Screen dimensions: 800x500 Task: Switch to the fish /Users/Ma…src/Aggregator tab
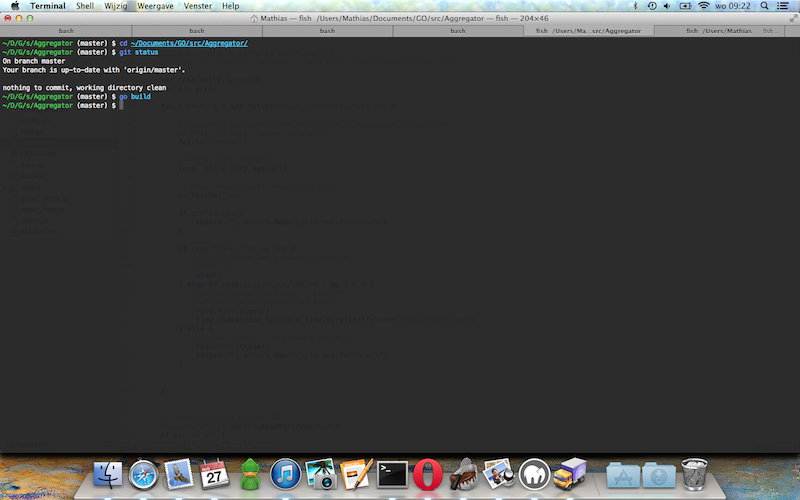(588, 31)
